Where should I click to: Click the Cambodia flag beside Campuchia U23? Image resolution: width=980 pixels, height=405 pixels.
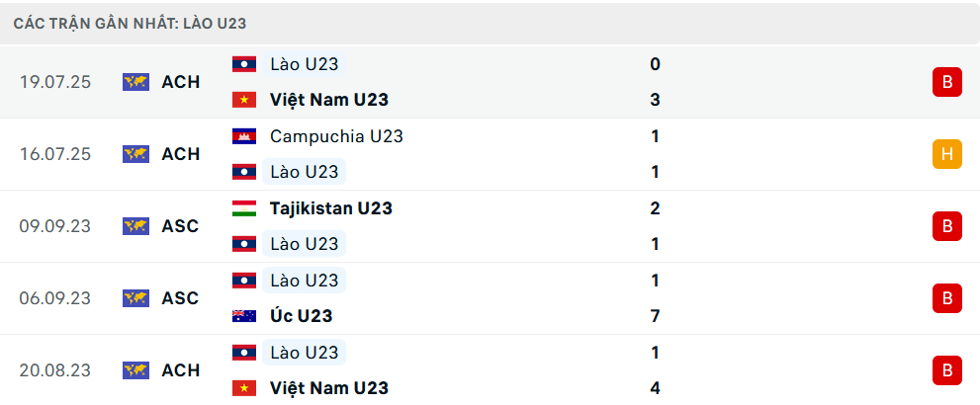(x=243, y=136)
